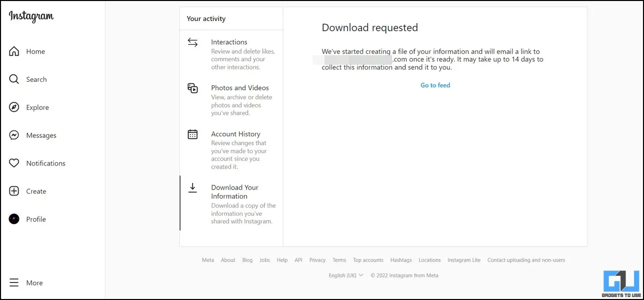The height and width of the screenshot is (300, 644).
Task: Open the Blog footer link
Action: [247, 260]
